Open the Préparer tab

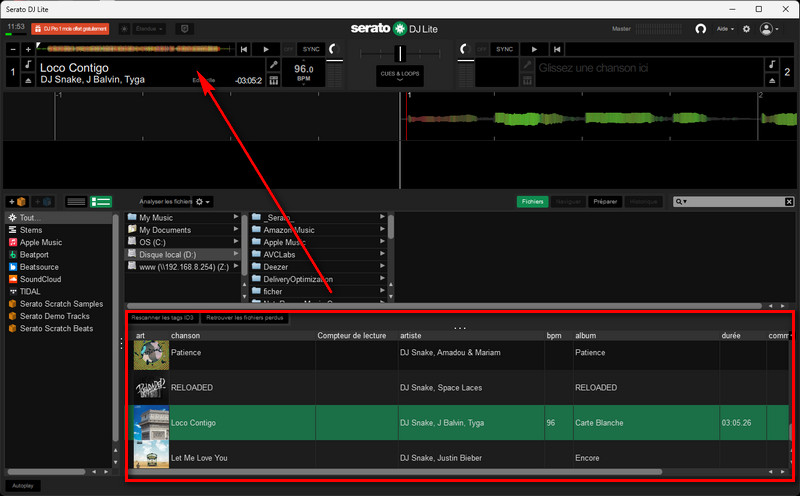click(x=605, y=202)
